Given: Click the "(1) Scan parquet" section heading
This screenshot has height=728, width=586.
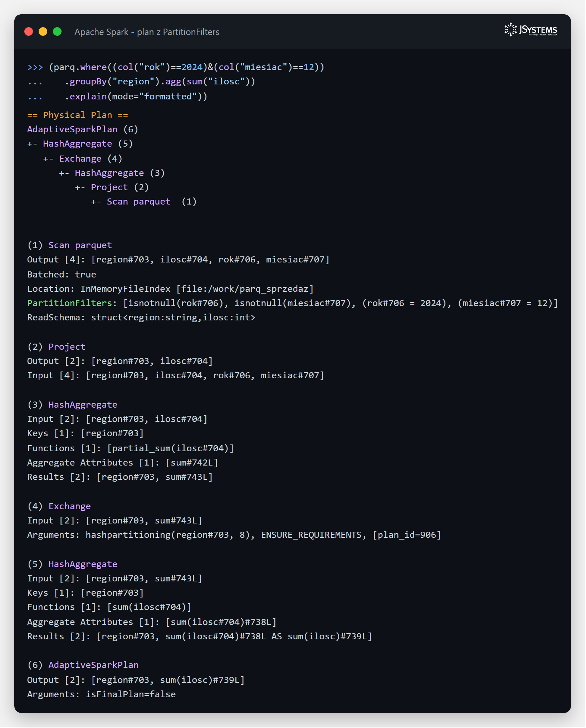Looking at the screenshot, I should click(x=69, y=245).
